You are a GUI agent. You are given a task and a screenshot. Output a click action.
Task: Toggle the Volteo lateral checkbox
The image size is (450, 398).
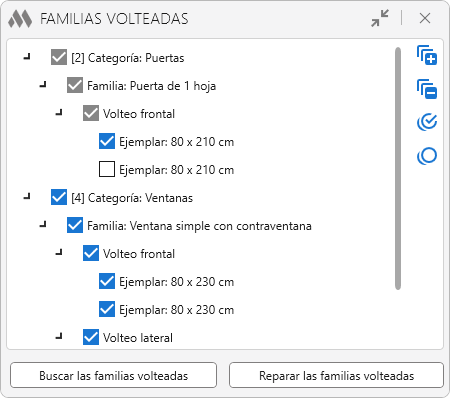91,337
